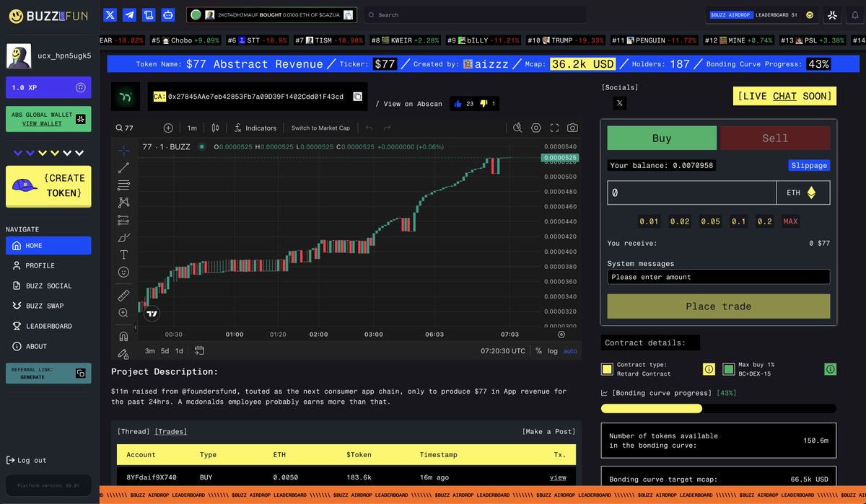Click the trade amount input field
Image resolution: width=866 pixels, height=504 pixels.
[691, 193]
